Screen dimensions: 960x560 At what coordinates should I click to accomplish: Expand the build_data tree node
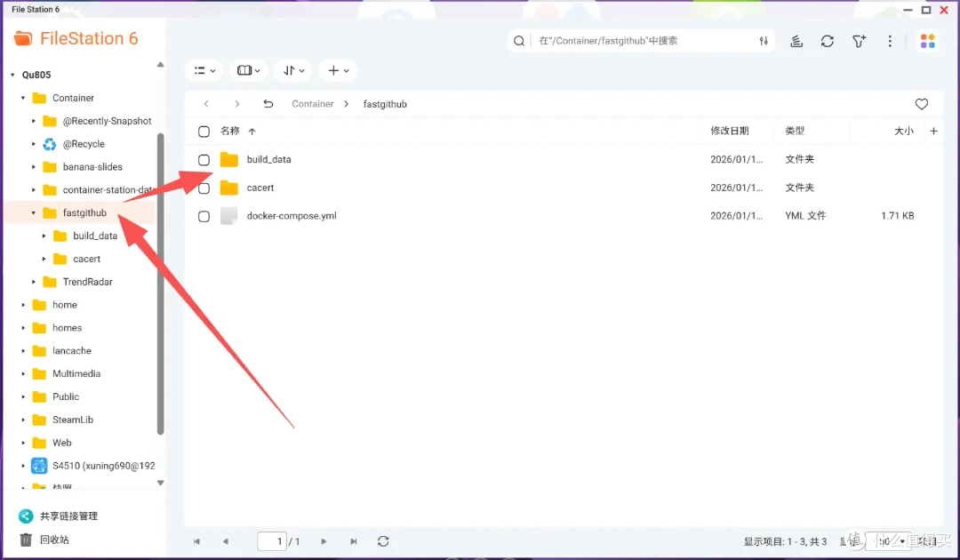point(44,236)
